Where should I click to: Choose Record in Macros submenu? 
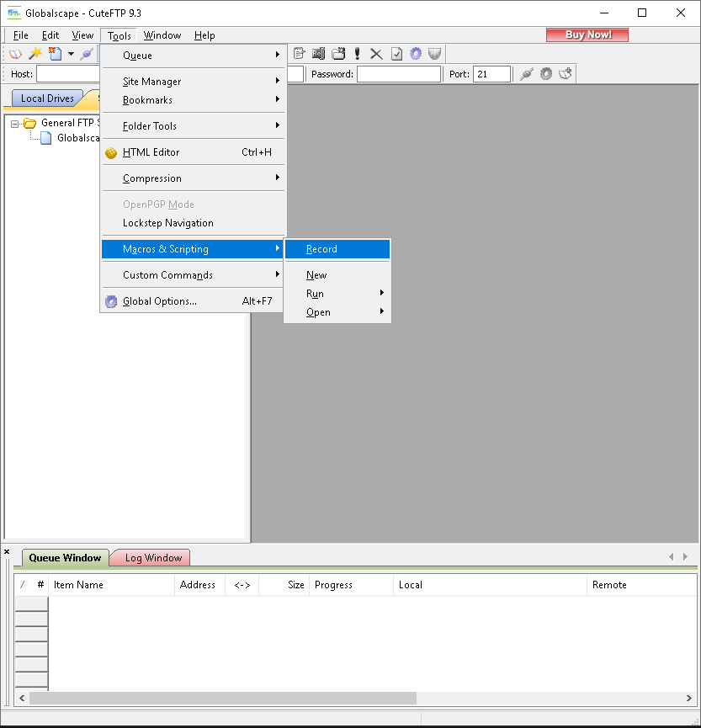click(337, 249)
